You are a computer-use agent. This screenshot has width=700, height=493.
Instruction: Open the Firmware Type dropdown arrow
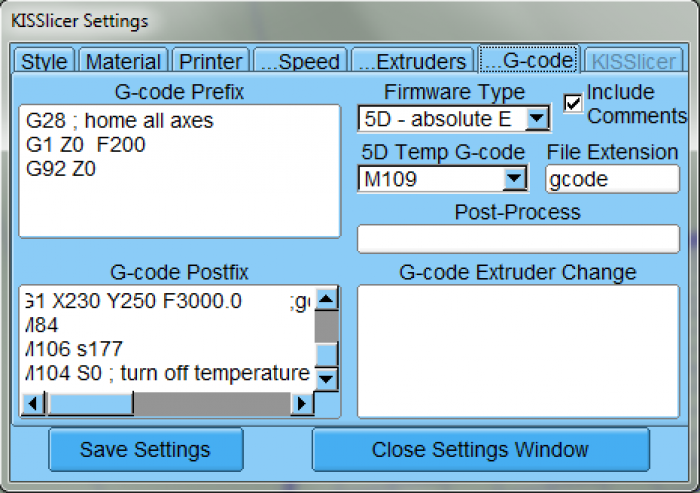tap(537, 119)
